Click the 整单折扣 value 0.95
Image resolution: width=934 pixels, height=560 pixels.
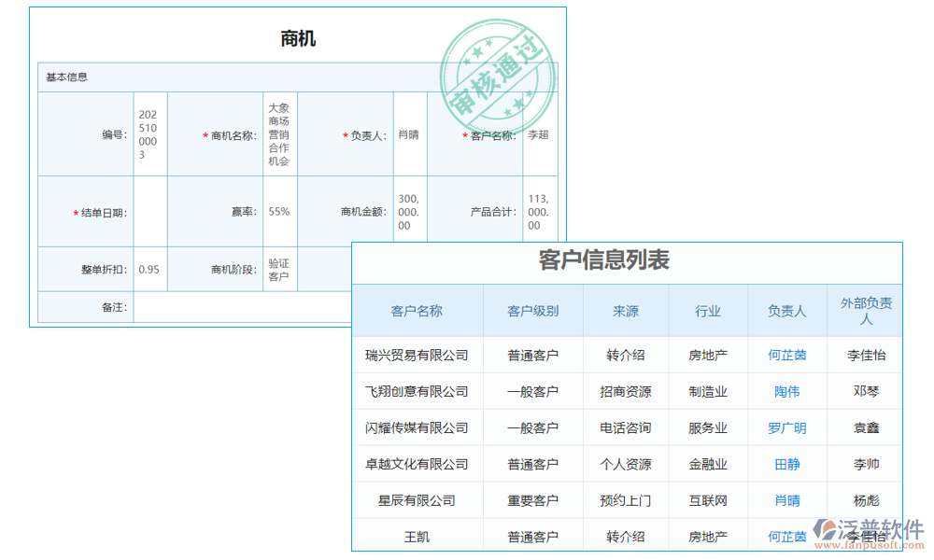(149, 269)
